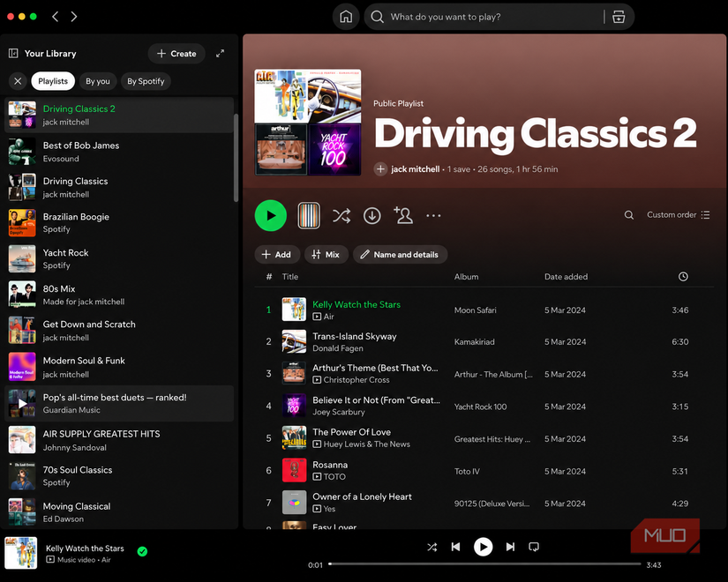Enable shuffle for this playlist
728x582 pixels.
pos(341,215)
